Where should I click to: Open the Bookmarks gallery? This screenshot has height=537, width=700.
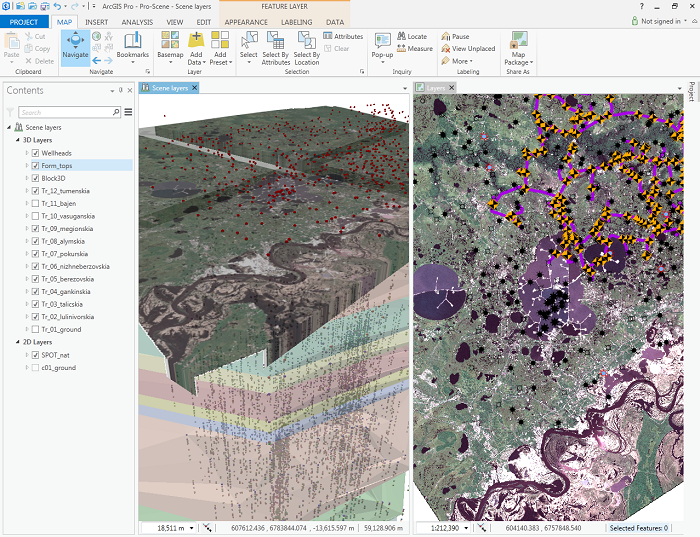click(x=132, y=46)
